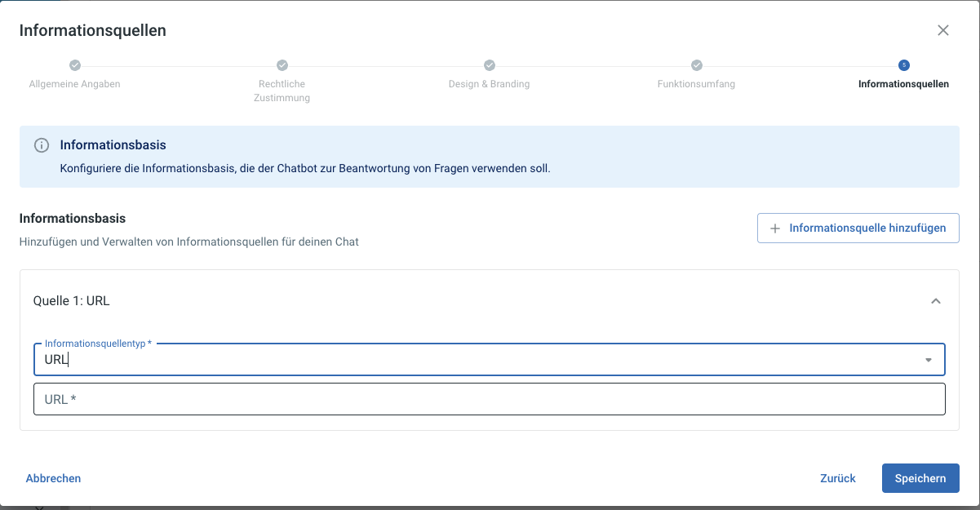Click the info icon in the blue banner

(x=41, y=145)
